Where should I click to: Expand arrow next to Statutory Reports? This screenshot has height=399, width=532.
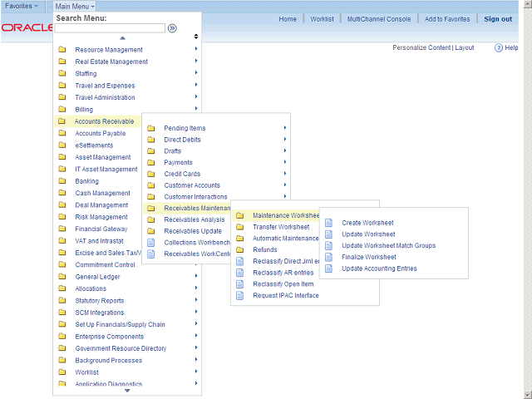[x=196, y=299]
